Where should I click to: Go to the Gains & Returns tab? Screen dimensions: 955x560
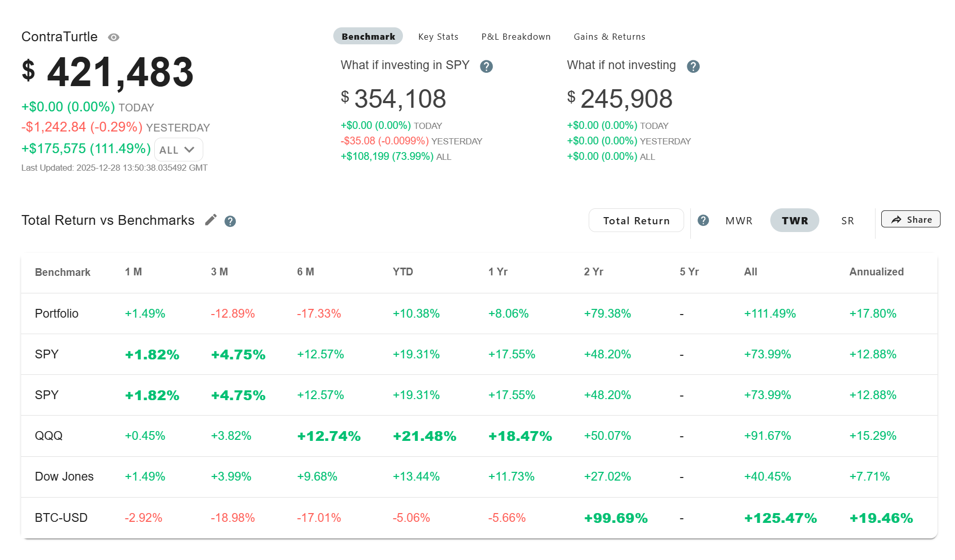click(x=609, y=37)
